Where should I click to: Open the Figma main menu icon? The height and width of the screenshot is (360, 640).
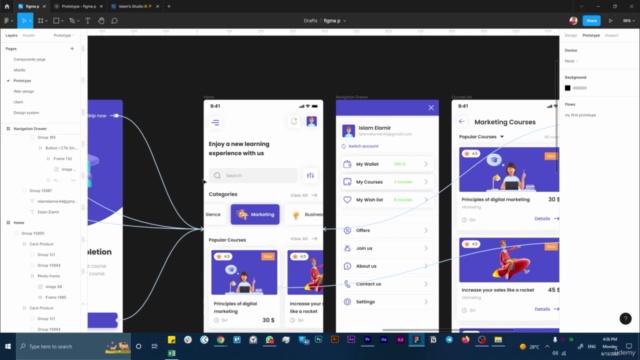click(7, 20)
